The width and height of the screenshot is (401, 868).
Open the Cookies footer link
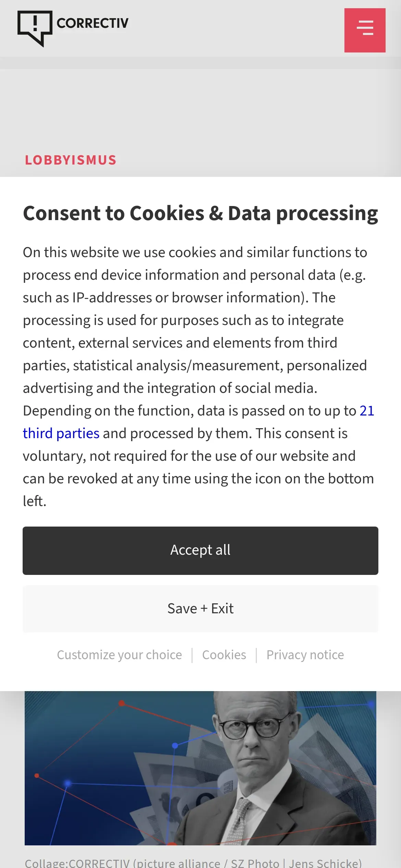(x=224, y=655)
